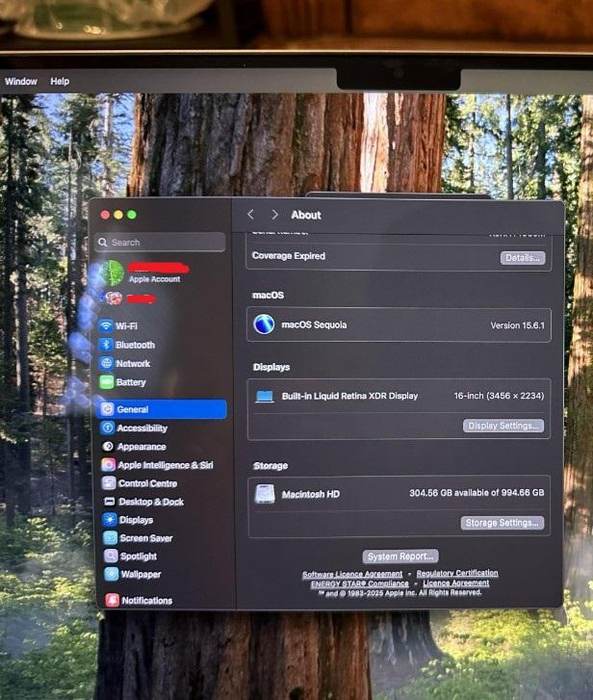Select the General gear icon

pos(108,409)
